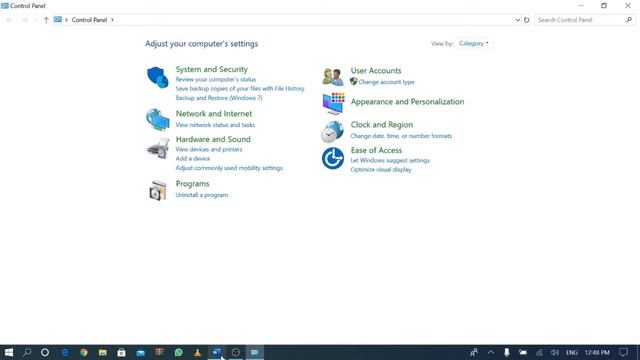
Task: Click the Search Control Panel field
Action: pos(584,20)
